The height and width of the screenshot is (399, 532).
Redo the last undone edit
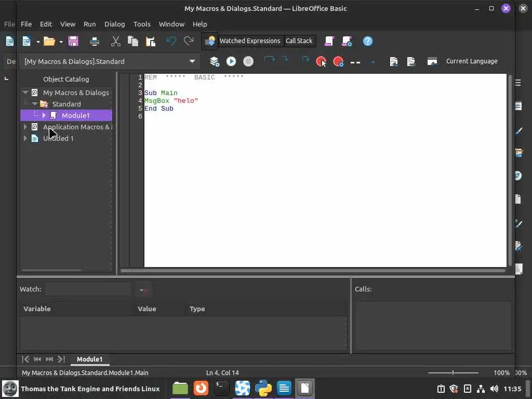point(189,41)
